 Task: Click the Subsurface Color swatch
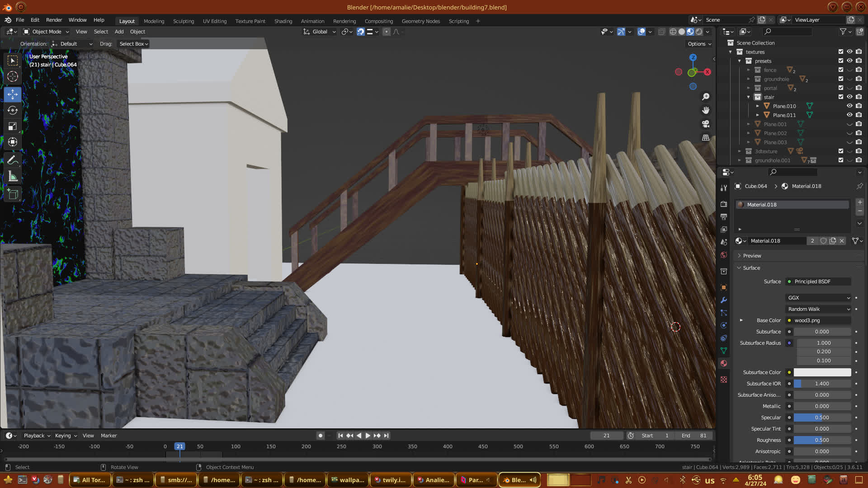tap(822, 372)
